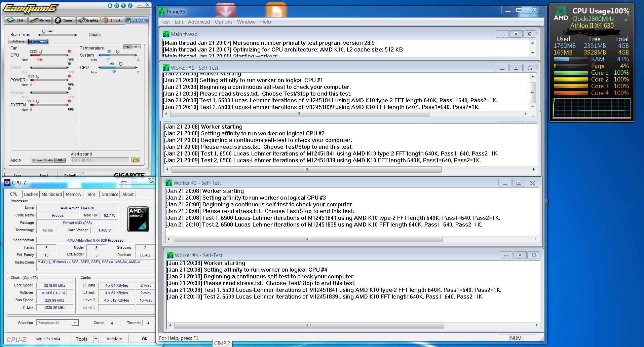
Task: Click the Worker #1 horizontal scrollbar
Action: pyautogui.click(x=346, y=114)
